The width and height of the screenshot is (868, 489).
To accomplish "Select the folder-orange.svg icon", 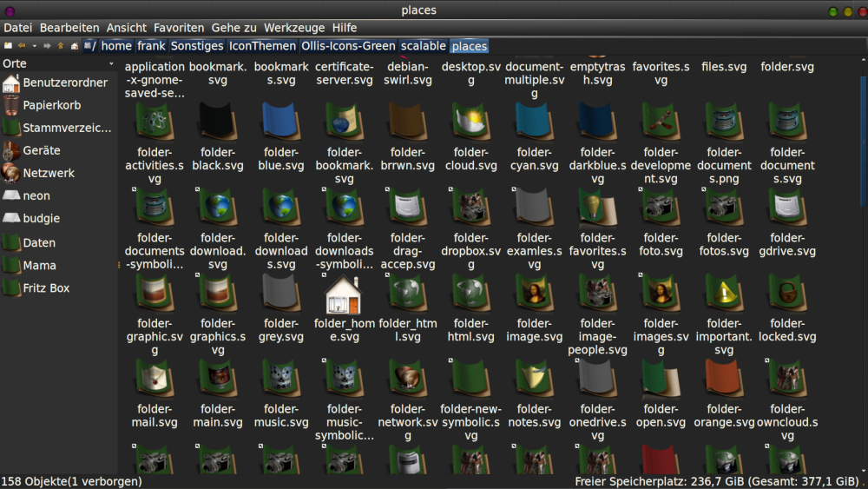I will [724, 380].
